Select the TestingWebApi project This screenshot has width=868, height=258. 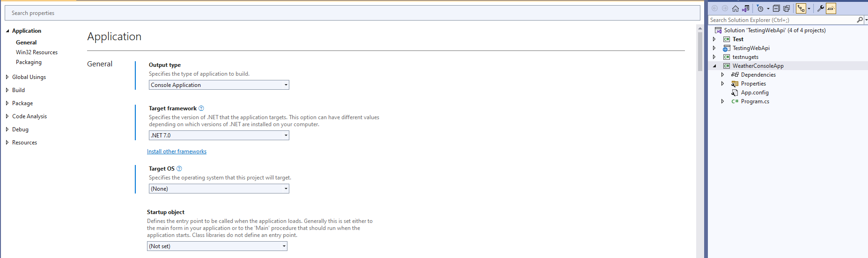[751, 48]
